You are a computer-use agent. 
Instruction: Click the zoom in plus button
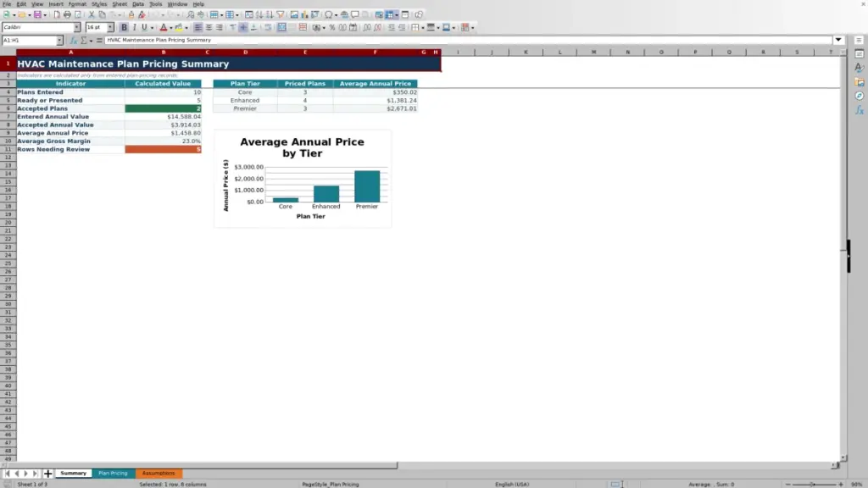point(840,485)
